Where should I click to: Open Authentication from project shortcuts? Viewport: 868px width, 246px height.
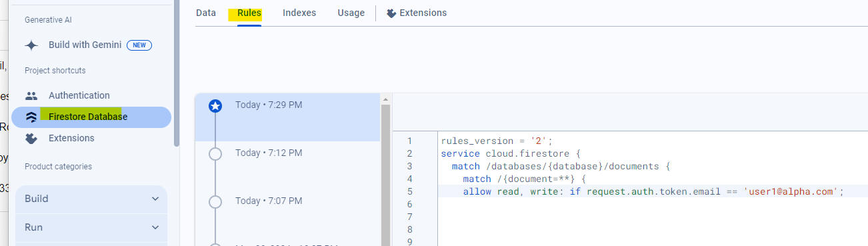[x=79, y=95]
